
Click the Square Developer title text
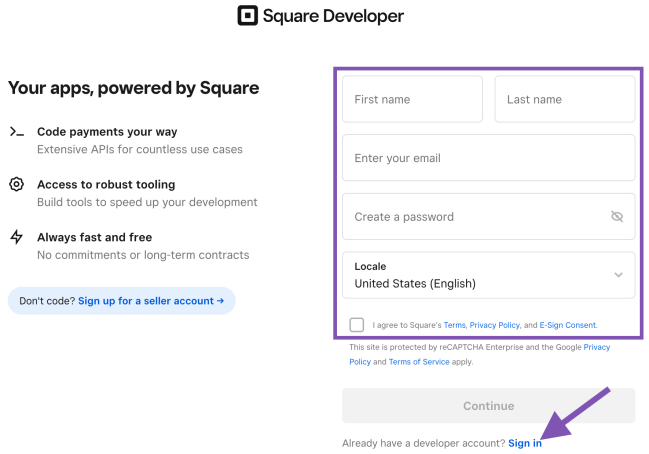(333, 16)
